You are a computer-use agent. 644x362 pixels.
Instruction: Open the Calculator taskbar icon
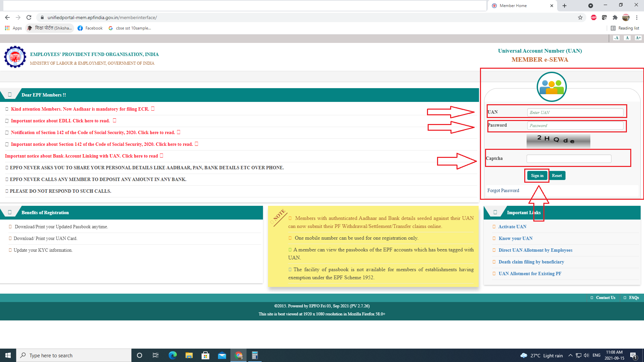[255, 355]
